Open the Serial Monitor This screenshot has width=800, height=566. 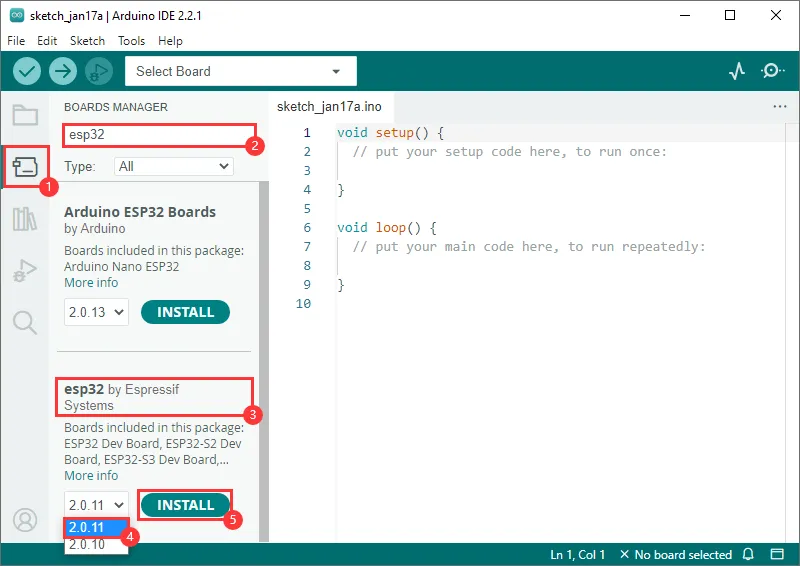pos(772,70)
